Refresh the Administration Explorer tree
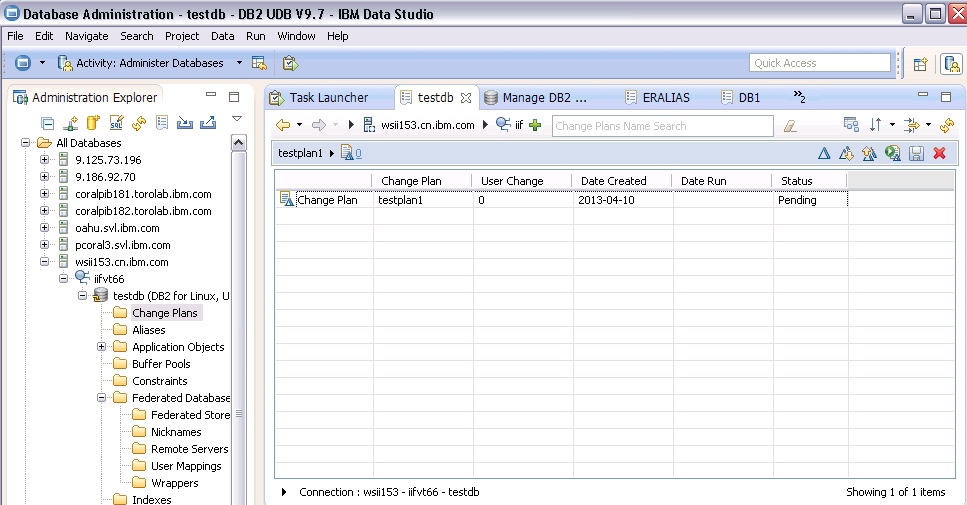967x505 pixels. [139, 123]
